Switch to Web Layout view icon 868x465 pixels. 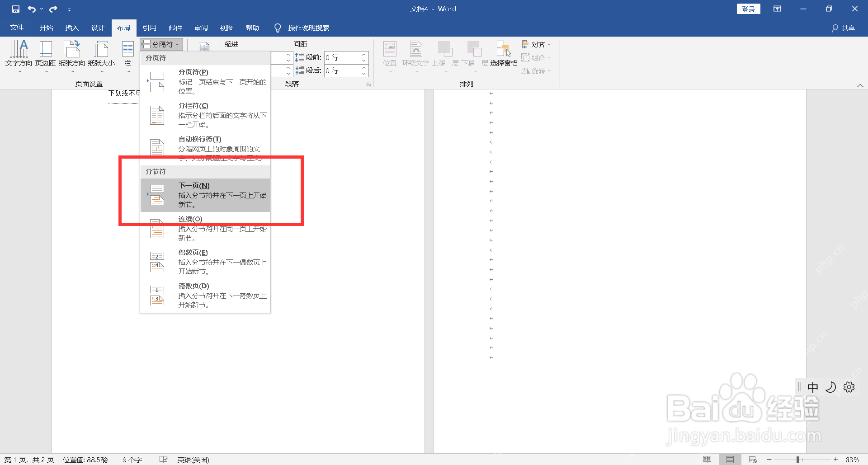point(753,460)
